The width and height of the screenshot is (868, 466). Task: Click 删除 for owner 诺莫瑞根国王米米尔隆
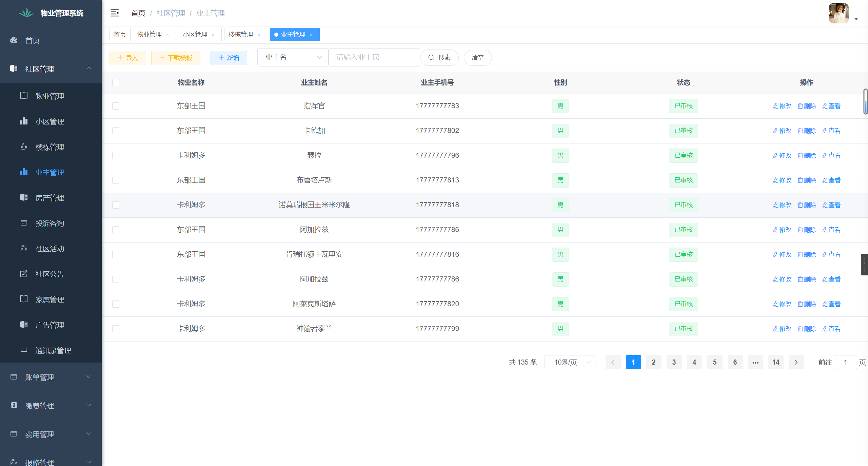[807, 205]
